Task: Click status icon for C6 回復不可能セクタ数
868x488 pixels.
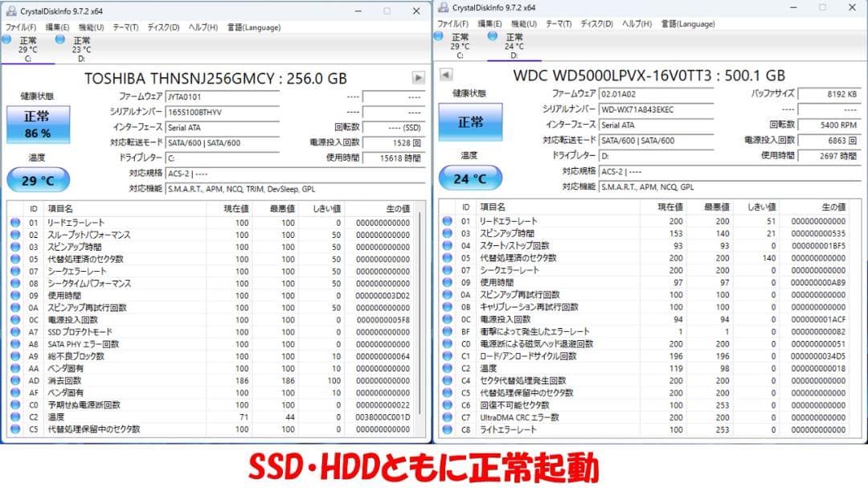Action: pos(448,405)
